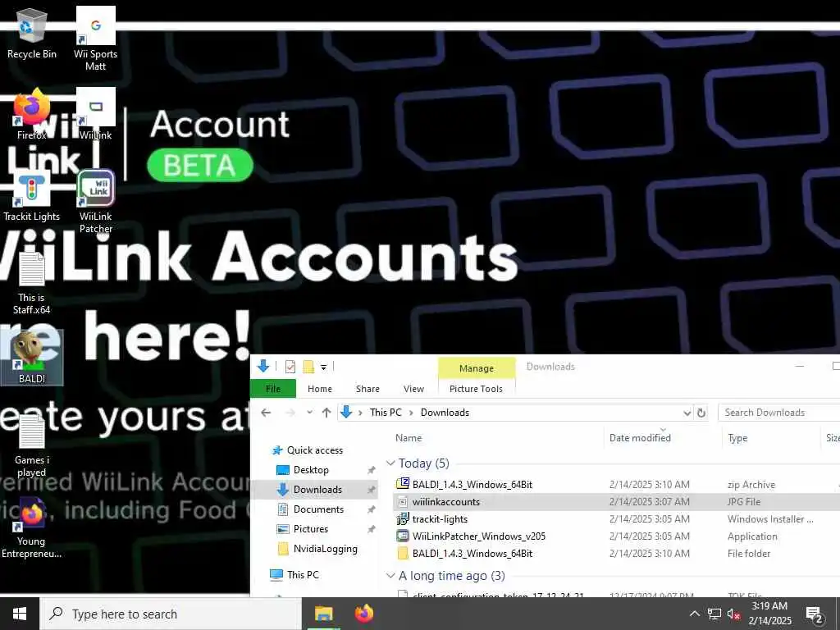
Task: Show hidden system tray icons
Action: tap(694, 614)
